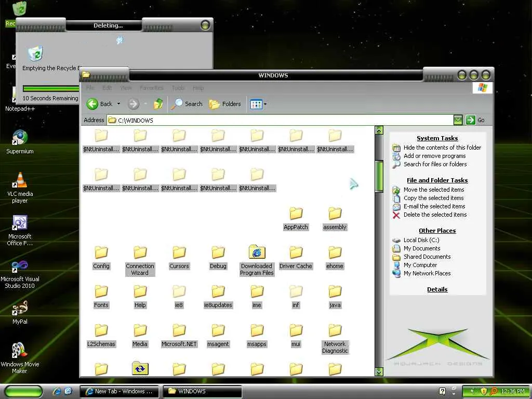Select the Cursors folder
This screenshot has height=399, width=532.
point(179,258)
